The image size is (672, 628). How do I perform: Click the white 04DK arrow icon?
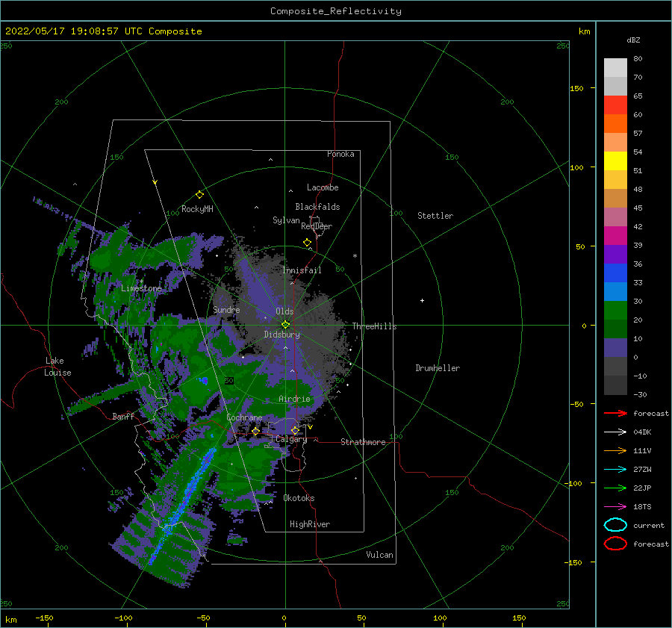[x=615, y=432]
